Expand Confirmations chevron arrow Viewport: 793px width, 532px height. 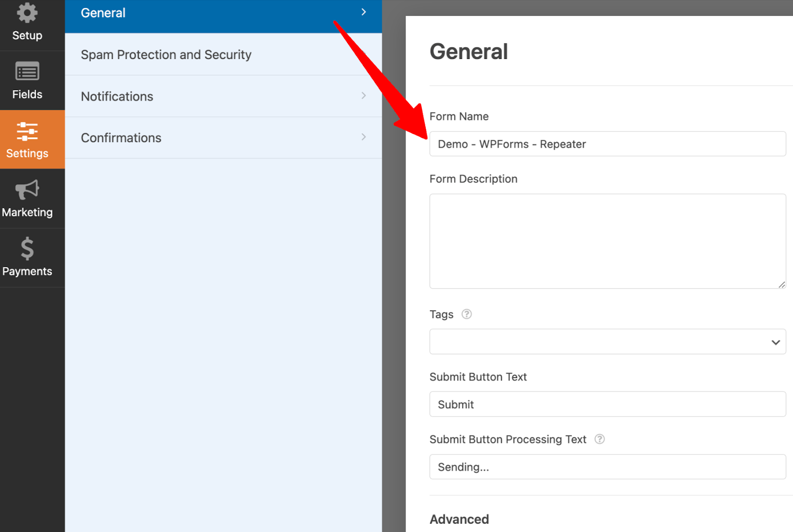tap(364, 137)
